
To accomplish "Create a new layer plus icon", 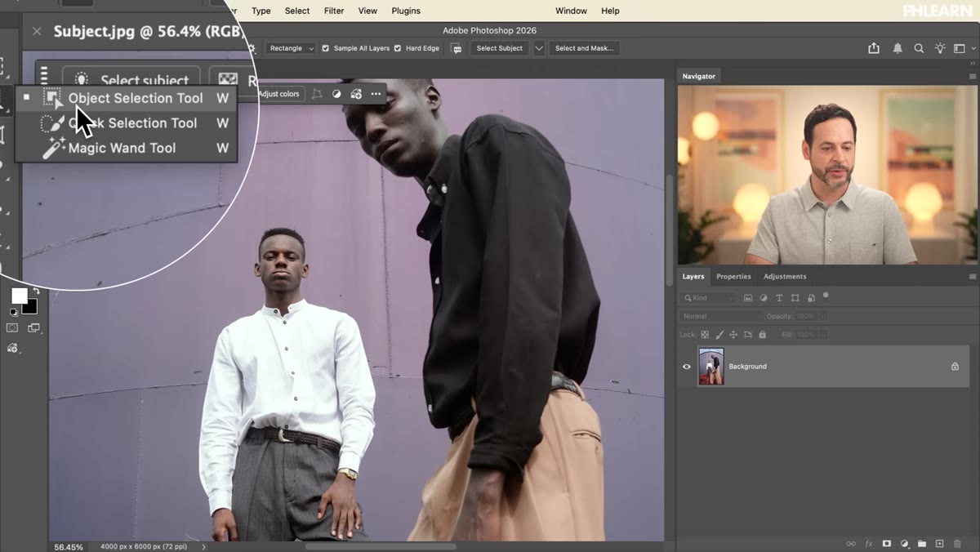I will coord(939,543).
